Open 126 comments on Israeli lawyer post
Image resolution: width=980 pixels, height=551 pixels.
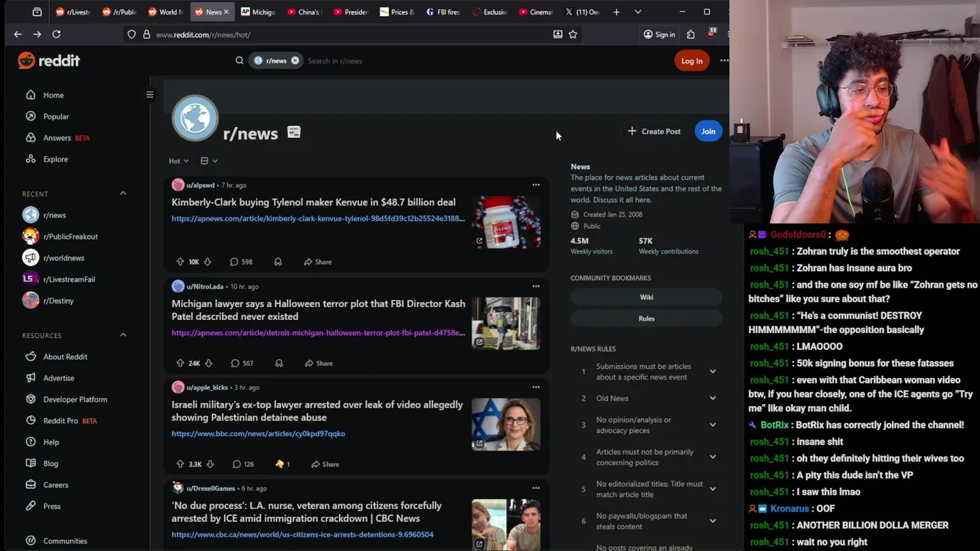click(x=243, y=465)
